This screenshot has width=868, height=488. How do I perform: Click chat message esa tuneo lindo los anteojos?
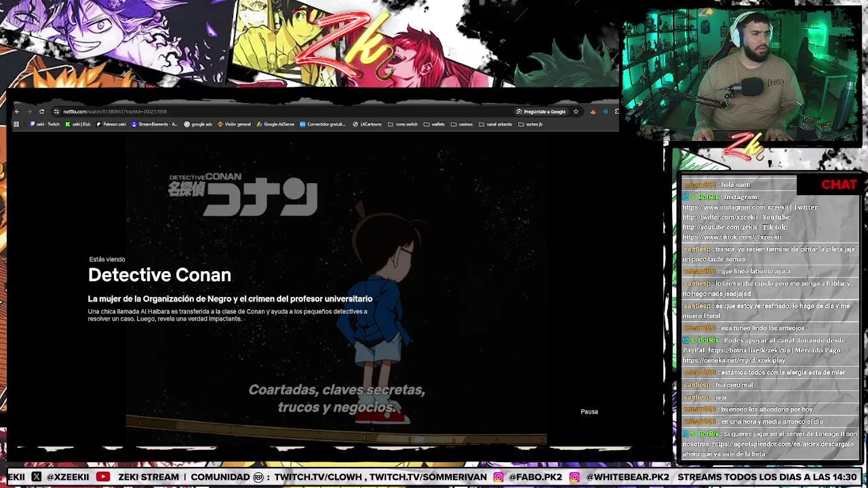tap(763, 328)
